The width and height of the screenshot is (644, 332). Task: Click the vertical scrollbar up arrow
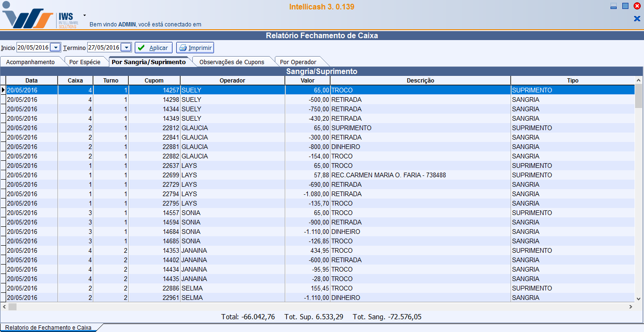click(x=639, y=80)
